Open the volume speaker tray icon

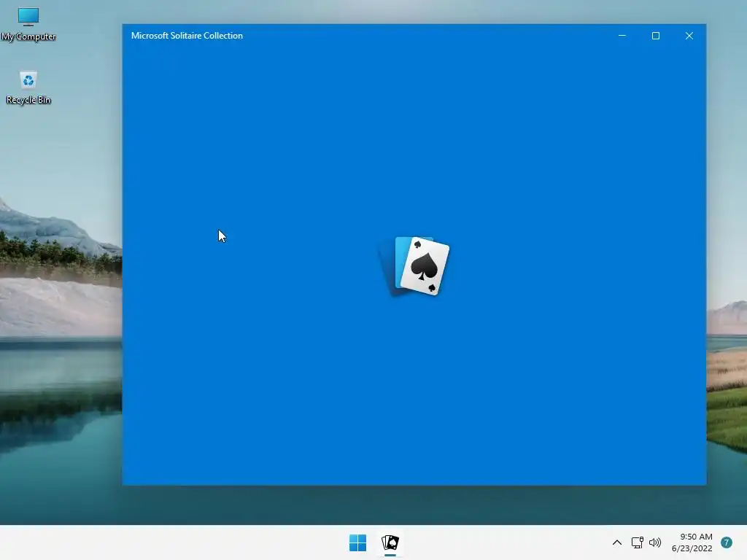(x=655, y=542)
